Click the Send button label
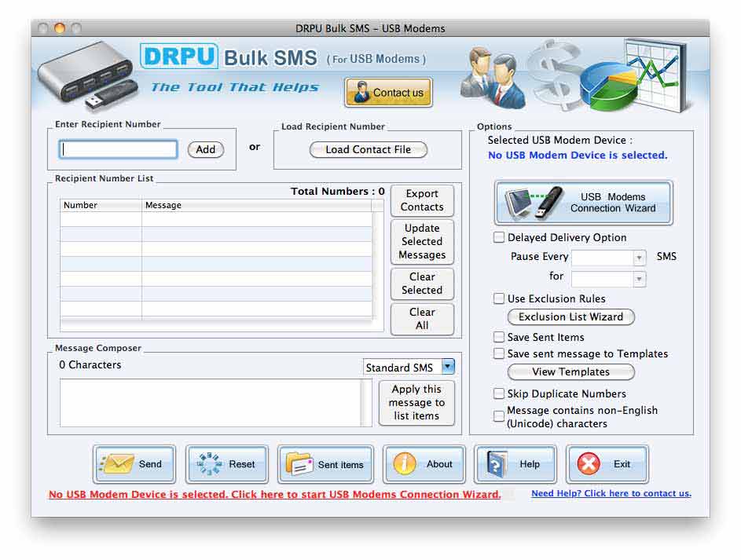The width and height of the screenshot is (741, 560). click(x=150, y=464)
